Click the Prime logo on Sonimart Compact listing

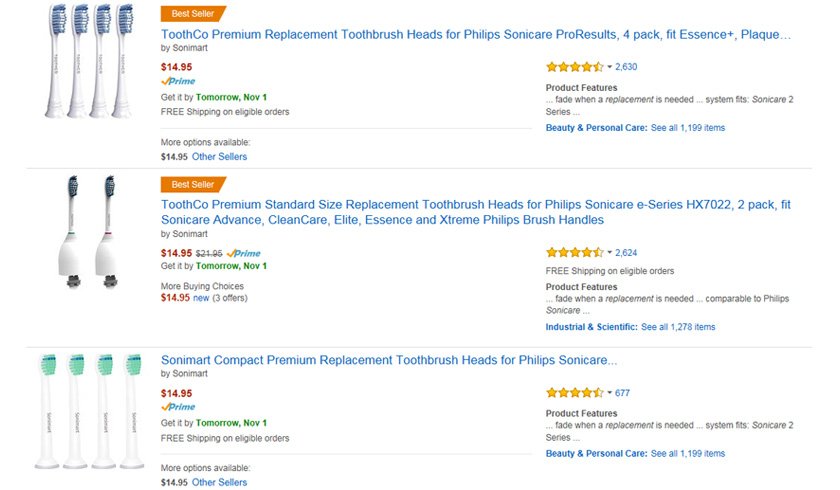pyautogui.click(x=178, y=407)
